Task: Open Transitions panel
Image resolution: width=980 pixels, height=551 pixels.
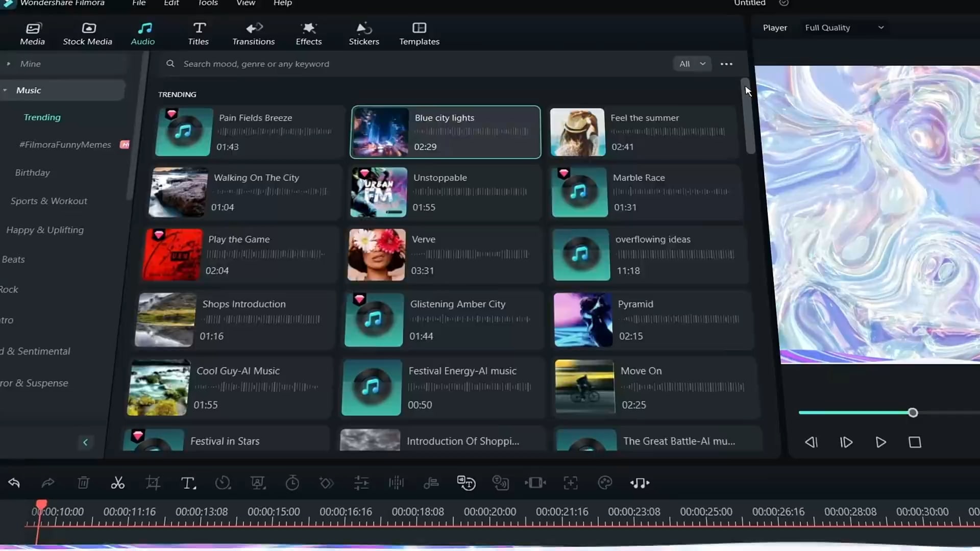Action: coord(253,34)
